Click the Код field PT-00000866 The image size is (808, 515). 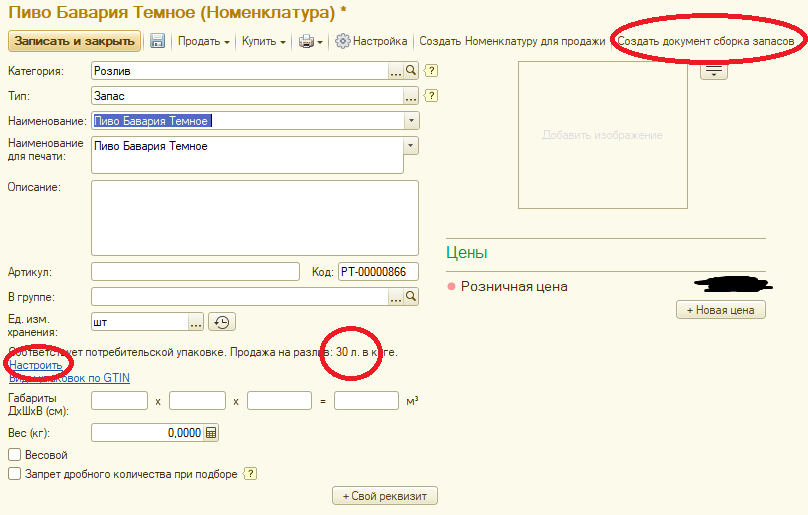tap(378, 272)
